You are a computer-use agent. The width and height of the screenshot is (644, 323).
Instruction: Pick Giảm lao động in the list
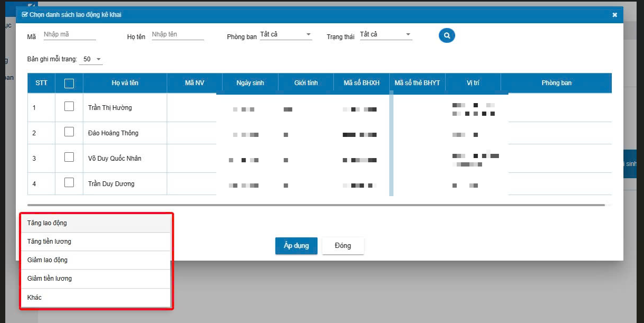click(x=96, y=260)
